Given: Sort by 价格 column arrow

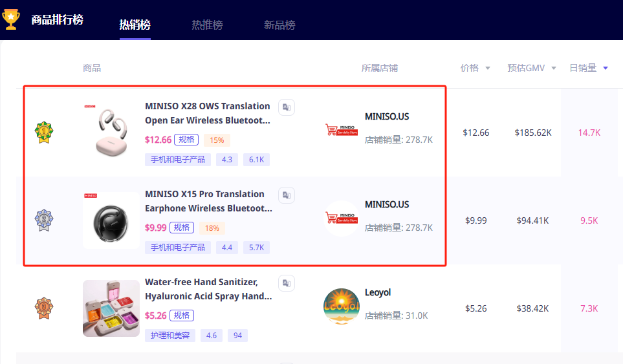Looking at the screenshot, I should [x=487, y=69].
